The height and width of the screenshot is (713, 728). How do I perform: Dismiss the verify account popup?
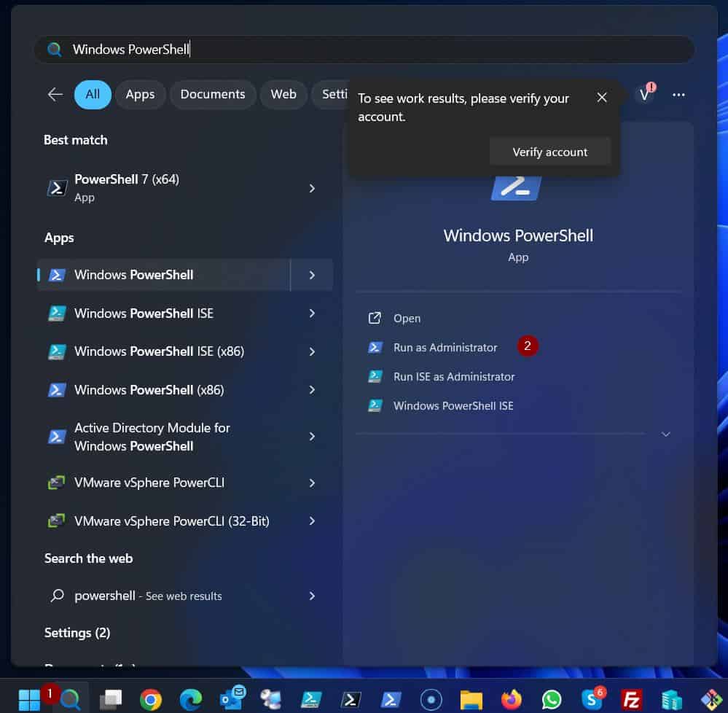pos(602,97)
